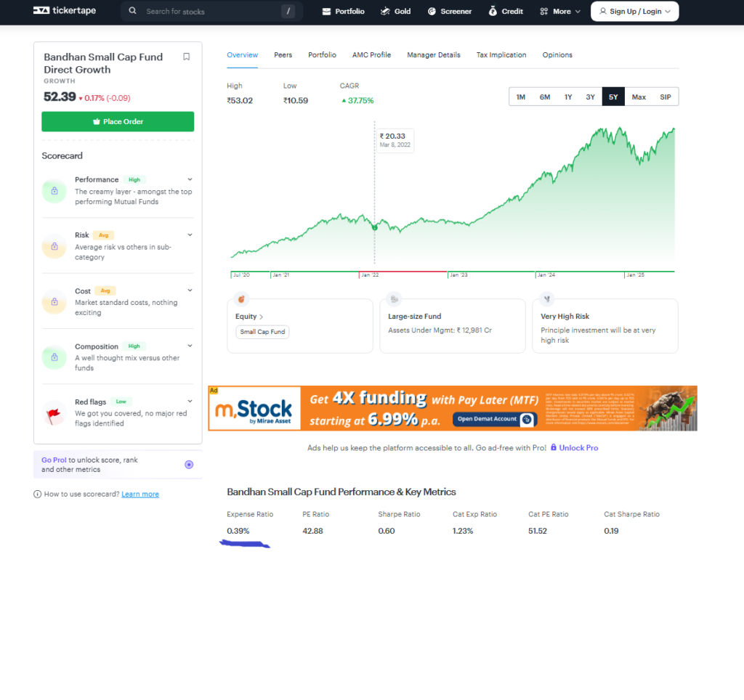Click the m.Stock ad logo
The width and height of the screenshot is (744, 700).
click(x=254, y=409)
